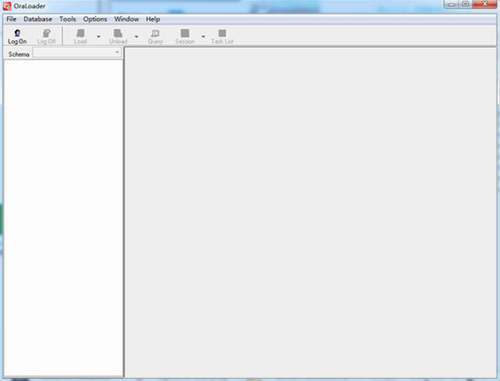Open the Help menu

pyautogui.click(x=153, y=19)
